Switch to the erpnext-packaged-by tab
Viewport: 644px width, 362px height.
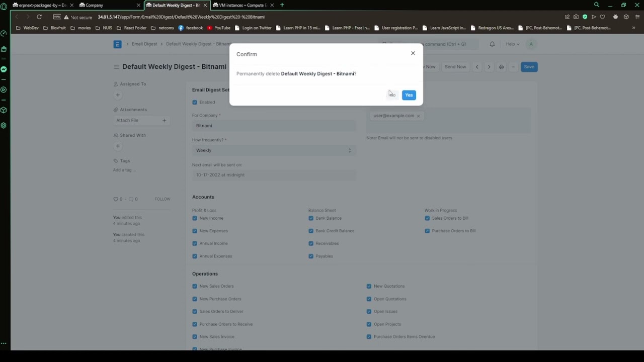(x=40, y=5)
